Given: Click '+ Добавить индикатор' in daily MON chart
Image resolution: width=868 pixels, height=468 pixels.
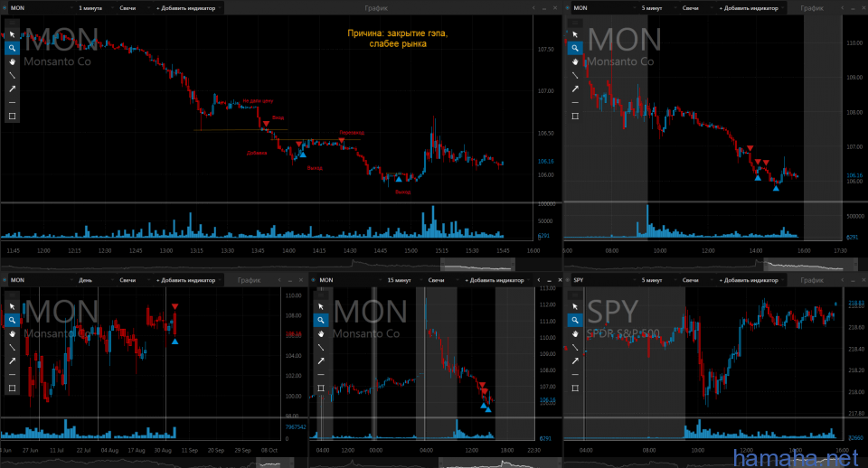Looking at the screenshot, I should point(188,280).
